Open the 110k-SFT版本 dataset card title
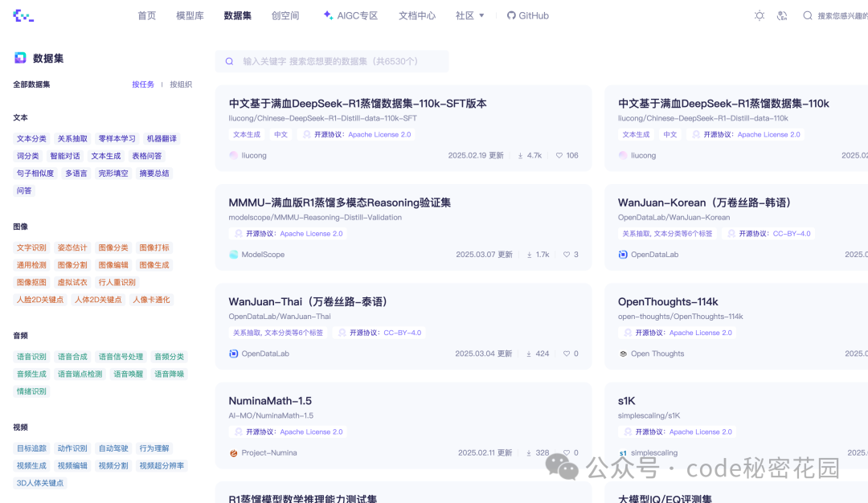868x503 pixels. click(358, 104)
